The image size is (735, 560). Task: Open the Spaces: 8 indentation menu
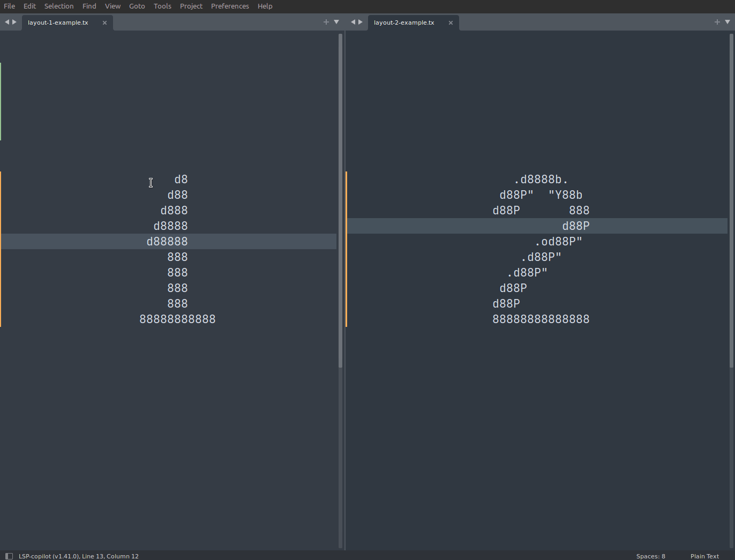click(650, 556)
